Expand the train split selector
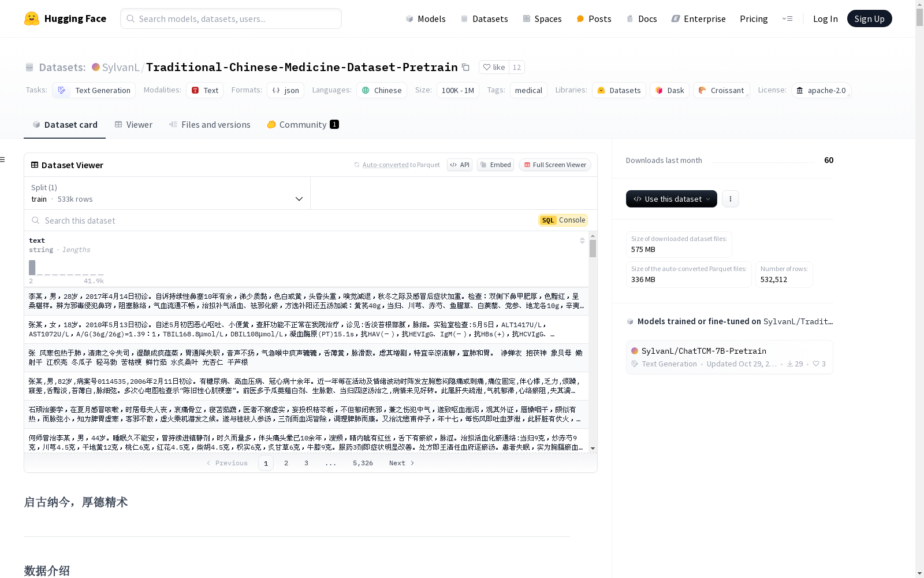Image resolution: width=924 pixels, height=578 pixels. coord(167,193)
